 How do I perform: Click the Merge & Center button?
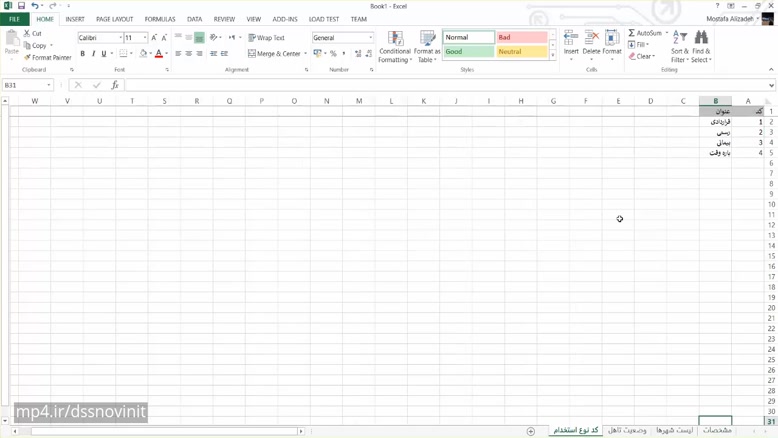(277, 54)
